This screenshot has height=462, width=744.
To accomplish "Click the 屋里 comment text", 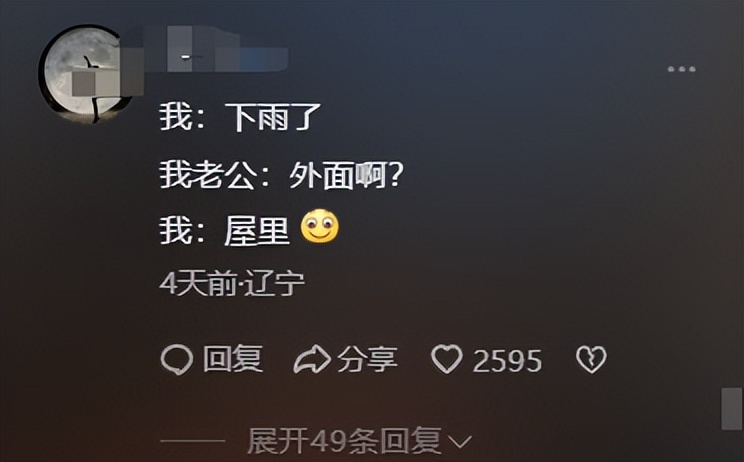I will [x=257, y=231].
